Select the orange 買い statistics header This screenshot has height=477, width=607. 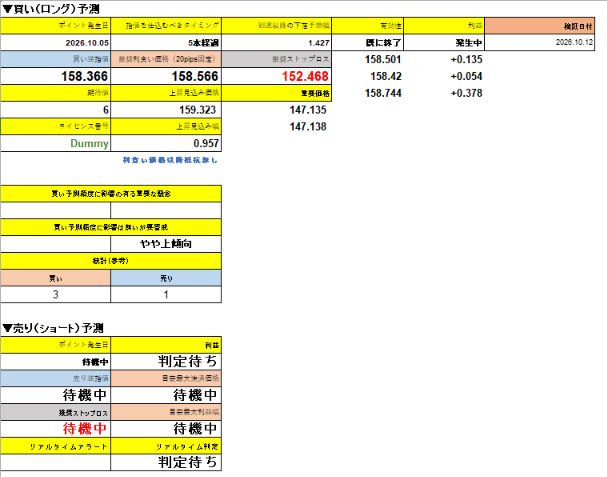[55, 278]
